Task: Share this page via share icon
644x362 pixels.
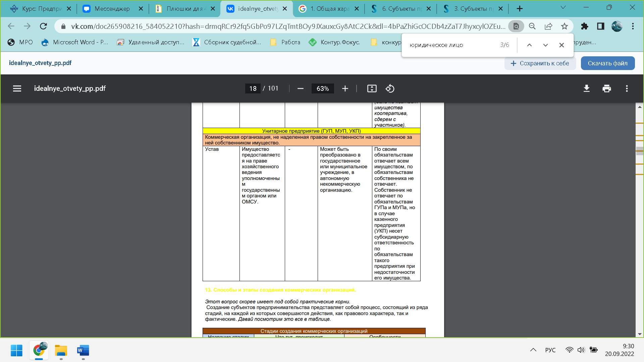Action: 548,26
